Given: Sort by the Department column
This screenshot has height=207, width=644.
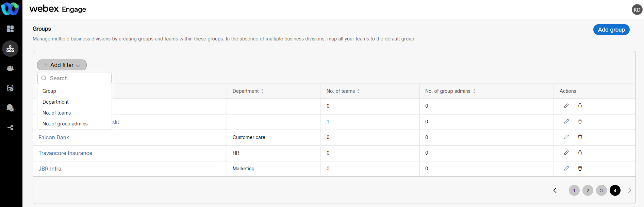Looking at the screenshot, I should click(x=262, y=91).
